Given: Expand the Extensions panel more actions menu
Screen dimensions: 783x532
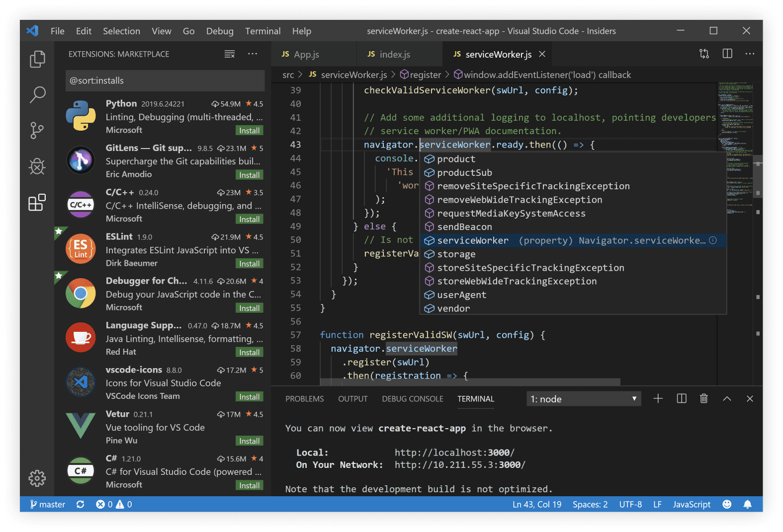Looking at the screenshot, I should pos(253,54).
